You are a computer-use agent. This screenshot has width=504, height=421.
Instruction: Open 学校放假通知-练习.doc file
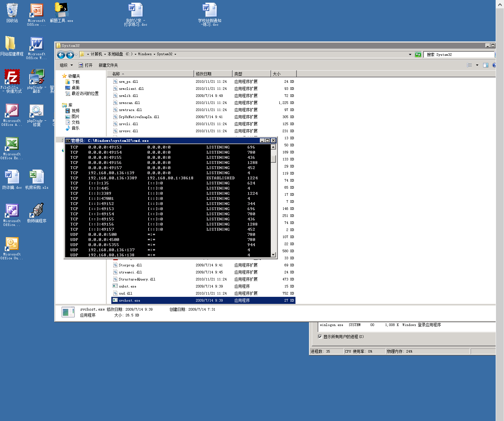click(x=210, y=14)
